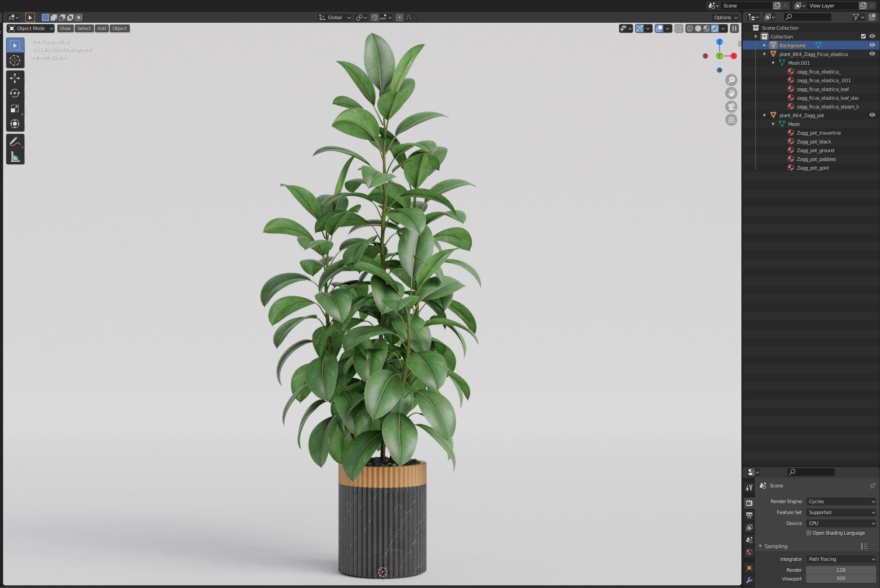Activate the Transform tool
Screen dimensions: 880x588
(15, 124)
